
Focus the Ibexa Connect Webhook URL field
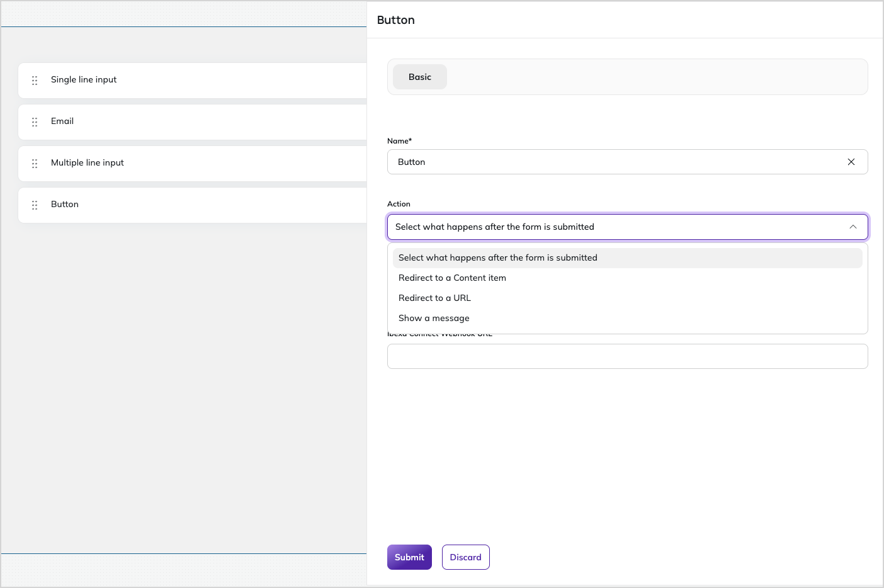628,356
